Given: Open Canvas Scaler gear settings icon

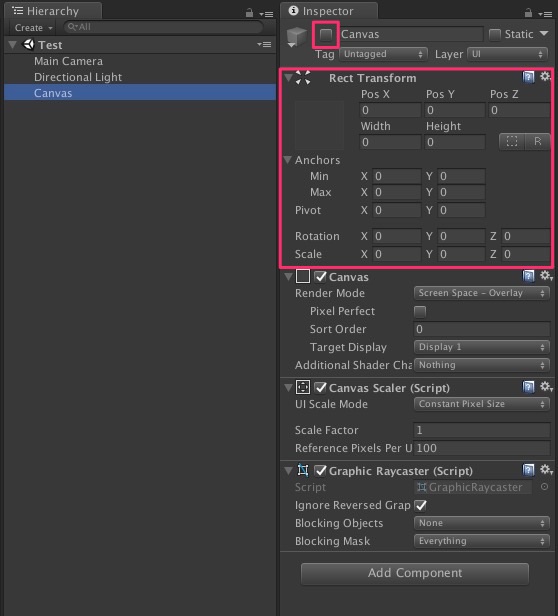Looking at the screenshot, I should point(545,386).
